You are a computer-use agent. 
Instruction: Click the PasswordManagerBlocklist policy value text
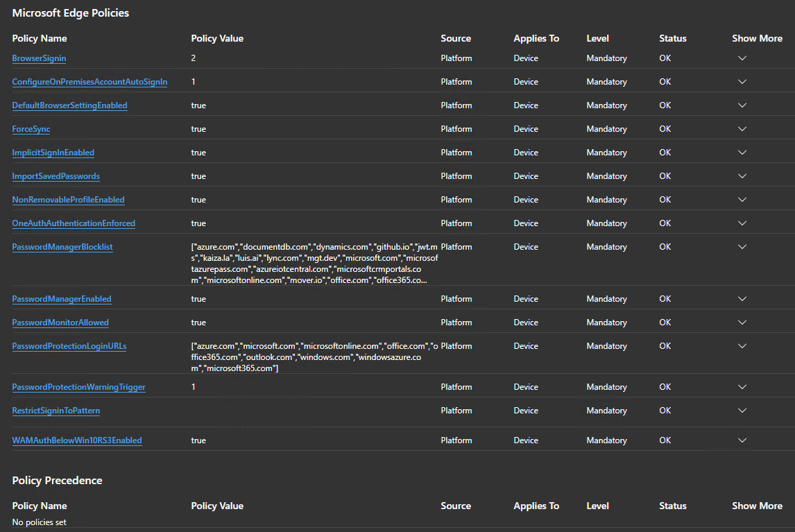click(314, 264)
